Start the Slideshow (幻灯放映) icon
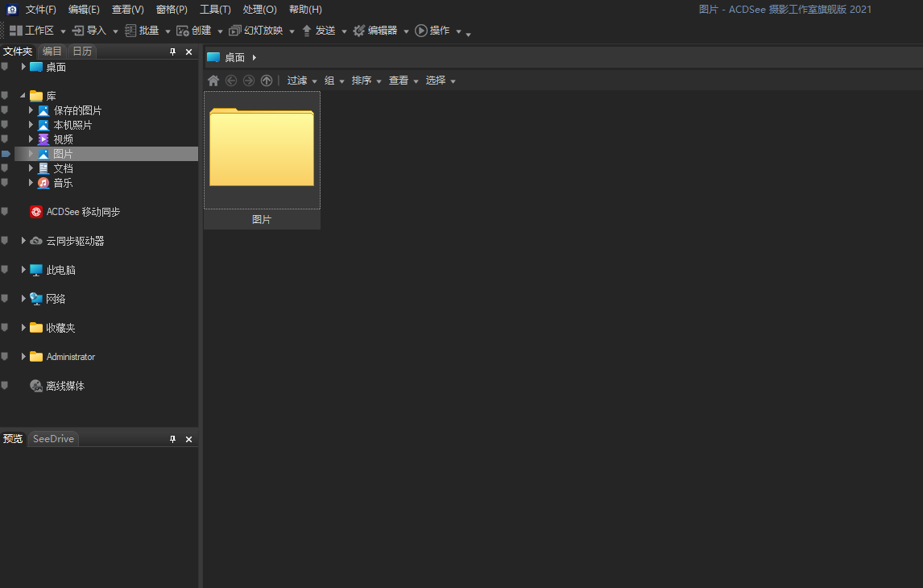 coord(235,31)
